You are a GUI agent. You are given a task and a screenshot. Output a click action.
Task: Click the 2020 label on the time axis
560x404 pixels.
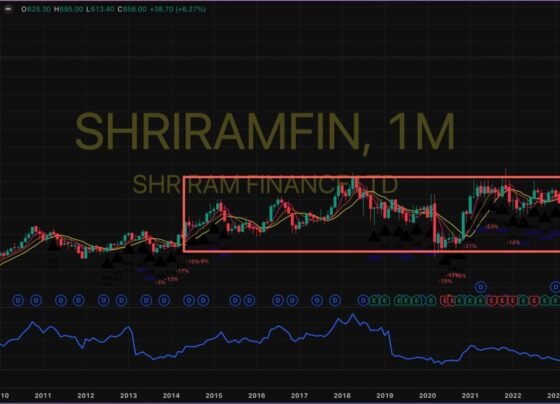point(428,395)
